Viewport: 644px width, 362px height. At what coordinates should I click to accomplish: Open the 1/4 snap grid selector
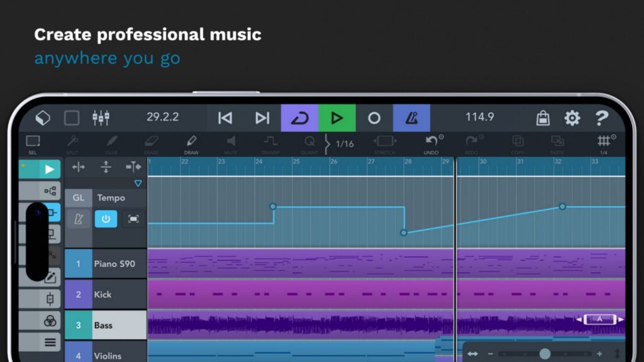pos(604,142)
